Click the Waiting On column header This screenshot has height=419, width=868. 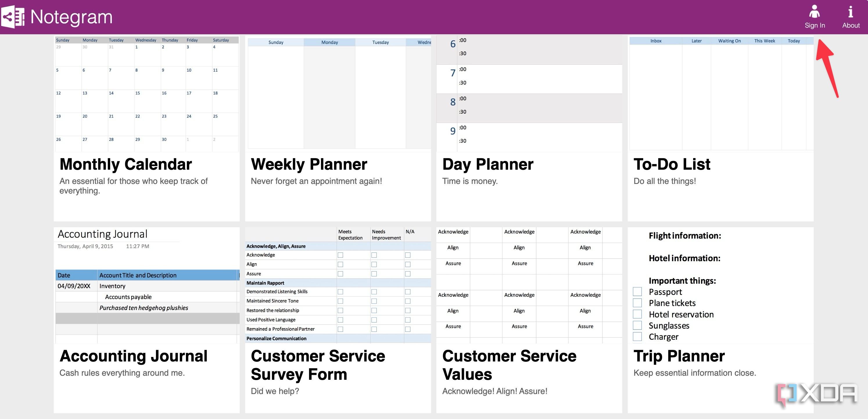pos(729,41)
